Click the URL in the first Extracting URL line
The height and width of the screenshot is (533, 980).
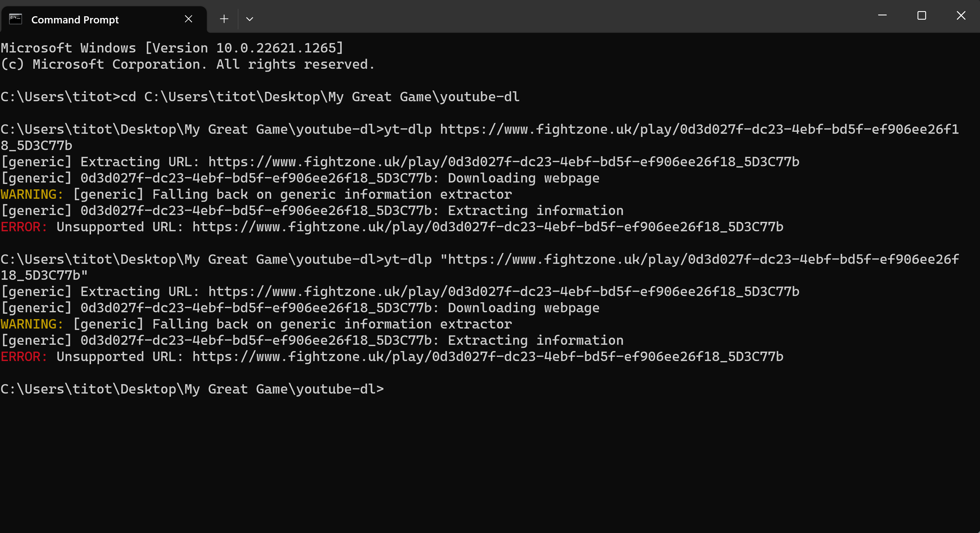pos(504,162)
